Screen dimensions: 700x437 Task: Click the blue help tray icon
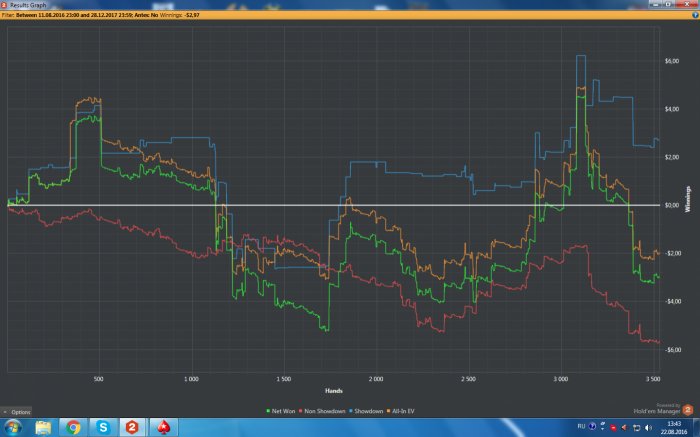click(592, 426)
